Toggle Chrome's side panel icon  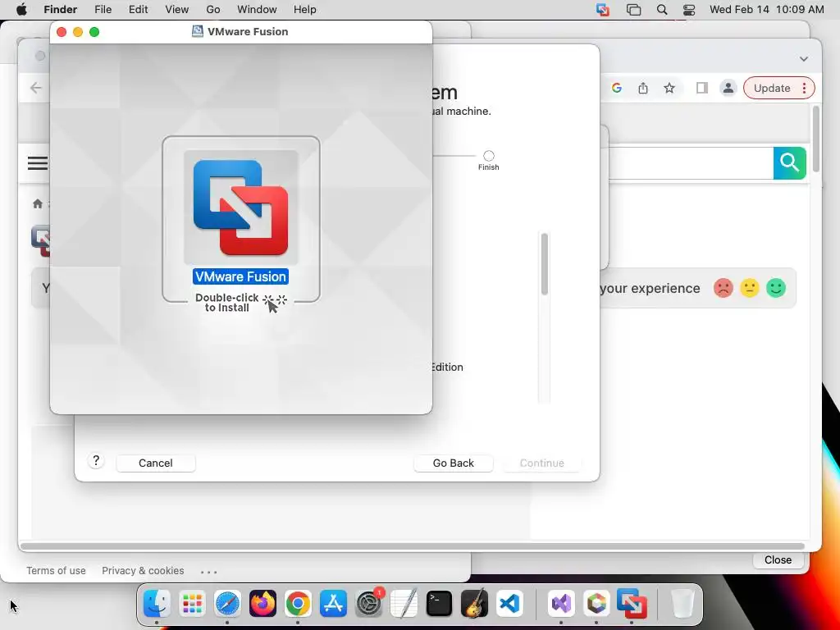pyautogui.click(x=702, y=89)
